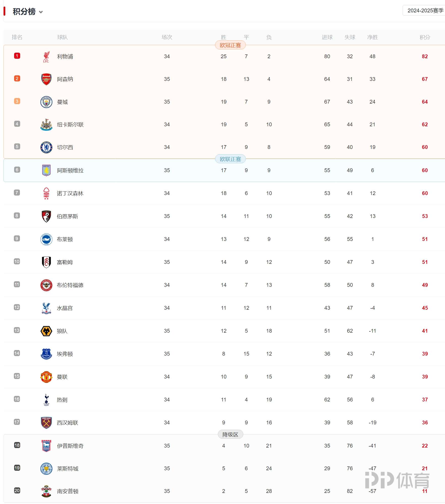445x504 pixels.
Task: Click the Wolves club badge
Action: click(x=46, y=331)
